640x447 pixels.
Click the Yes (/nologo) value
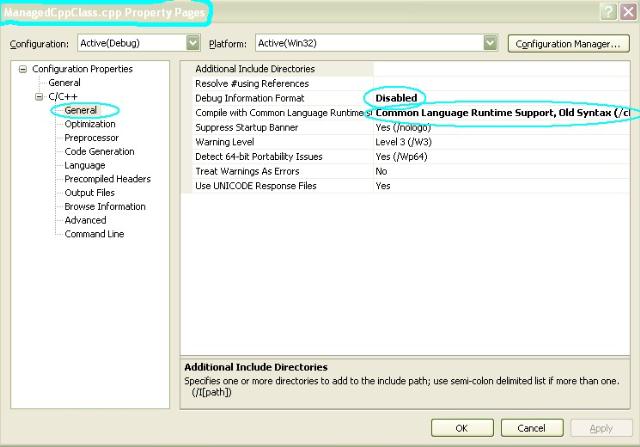[403, 128]
